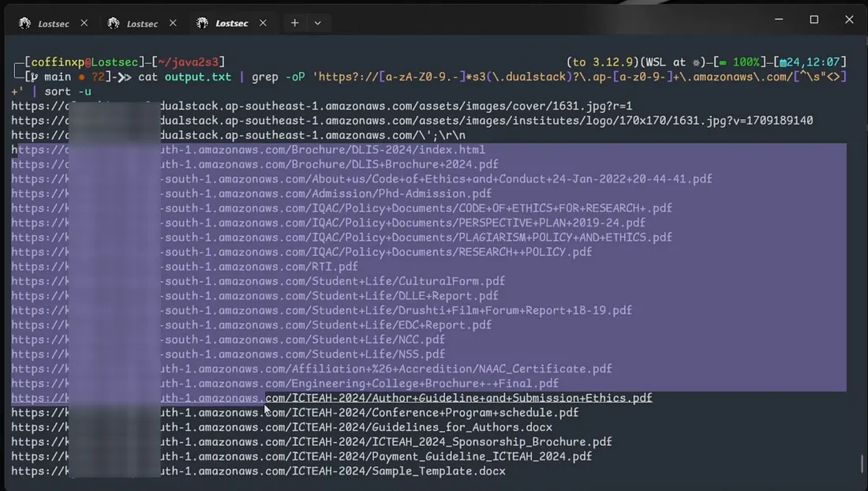
Task: Open a new terminal tab
Action: coord(294,23)
